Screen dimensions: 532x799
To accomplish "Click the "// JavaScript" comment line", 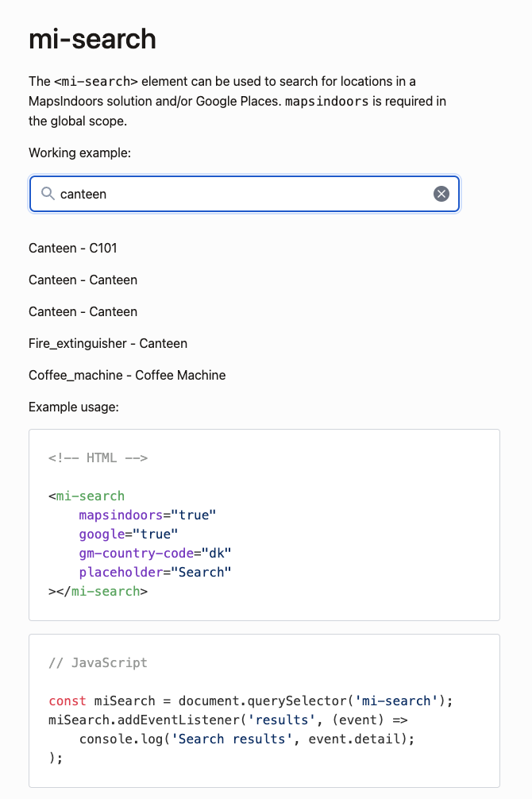I will [98, 662].
